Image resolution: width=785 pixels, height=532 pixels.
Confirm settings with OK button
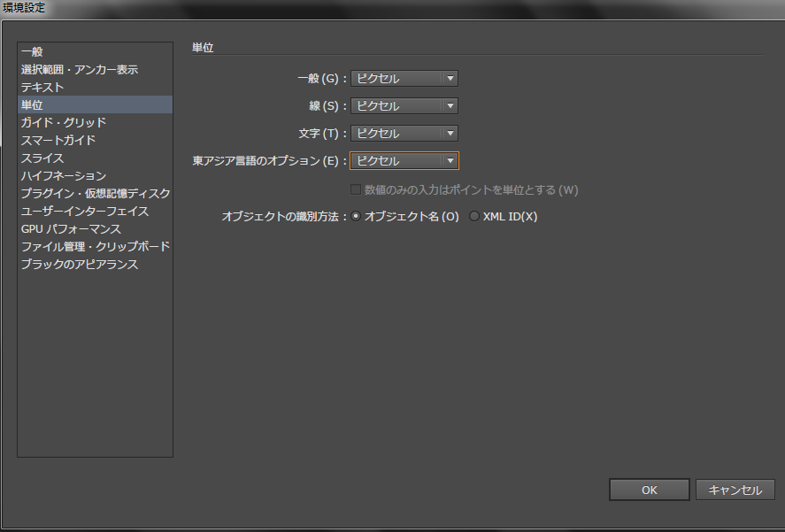click(x=650, y=490)
